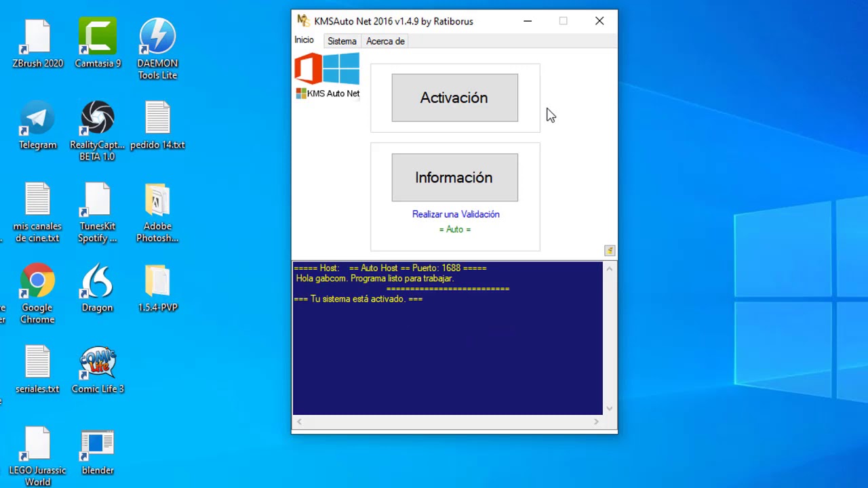Open the blender desktop shortcut
The image size is (868, 488).
(98, 451)
